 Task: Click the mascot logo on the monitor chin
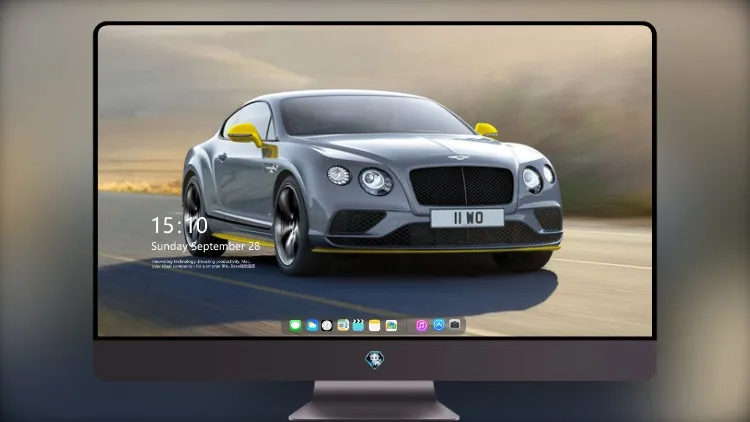point(375,360)
